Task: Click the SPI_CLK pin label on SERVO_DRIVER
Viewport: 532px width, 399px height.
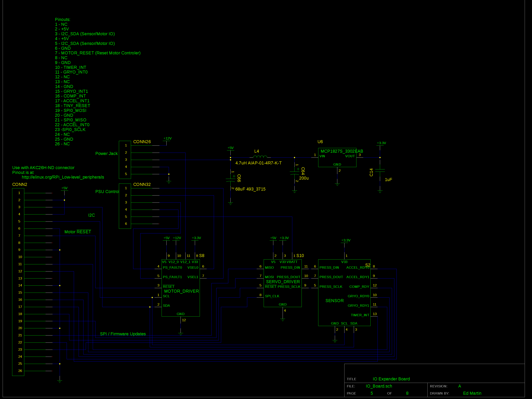Action: click(272, 296)
